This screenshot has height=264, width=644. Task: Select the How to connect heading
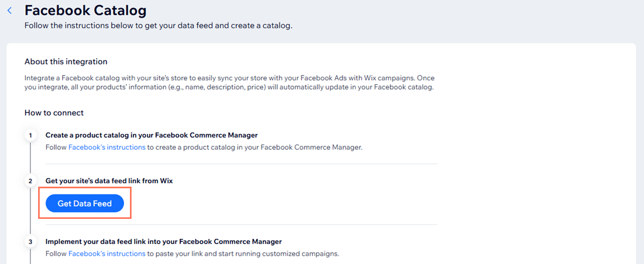(54, 112)
